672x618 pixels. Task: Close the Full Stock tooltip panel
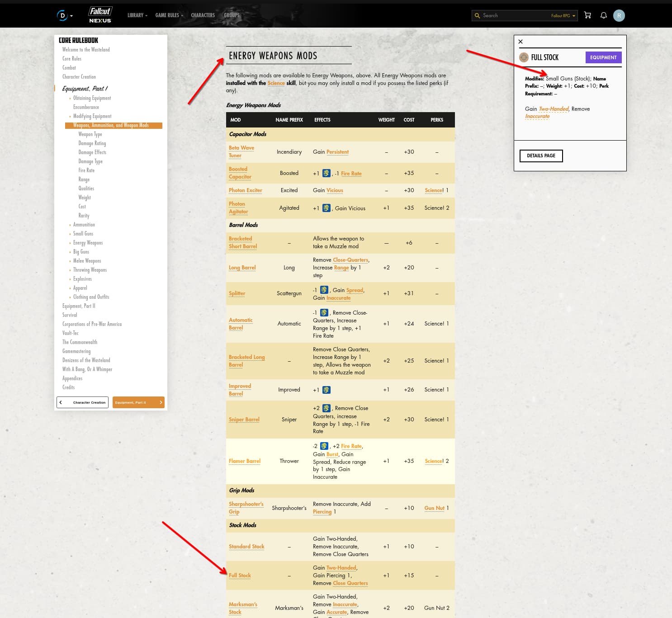[521, 42]
